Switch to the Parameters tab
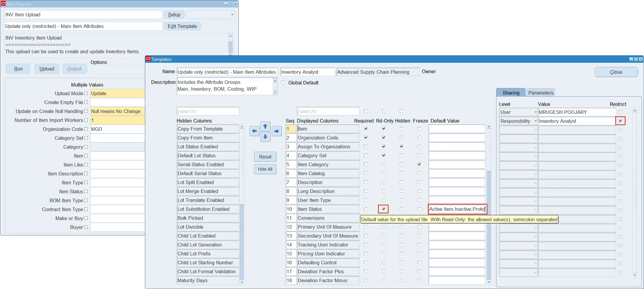The height and width of the screenshot is (289, 644). click(x=541, y=93)
